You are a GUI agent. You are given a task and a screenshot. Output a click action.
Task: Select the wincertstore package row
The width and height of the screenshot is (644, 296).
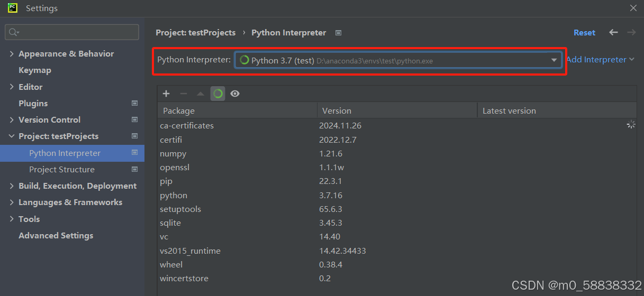pyautogui.click(x=397, y=278)
